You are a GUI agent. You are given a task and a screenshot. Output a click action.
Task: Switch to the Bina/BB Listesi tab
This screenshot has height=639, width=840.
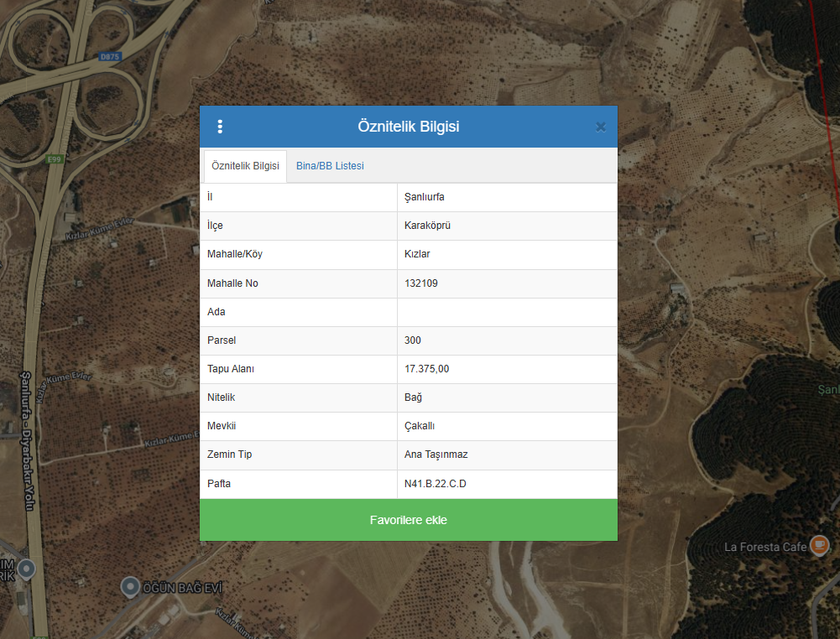point(330,166)
